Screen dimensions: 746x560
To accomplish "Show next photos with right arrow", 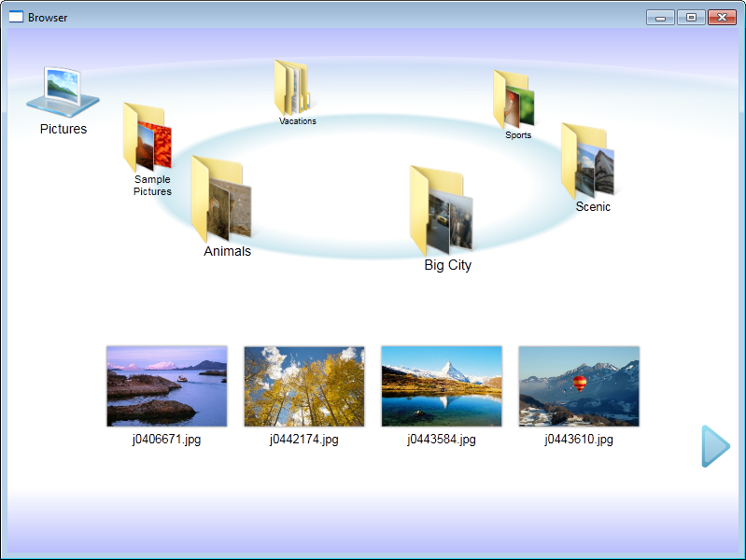I will (x=715, y=446).
